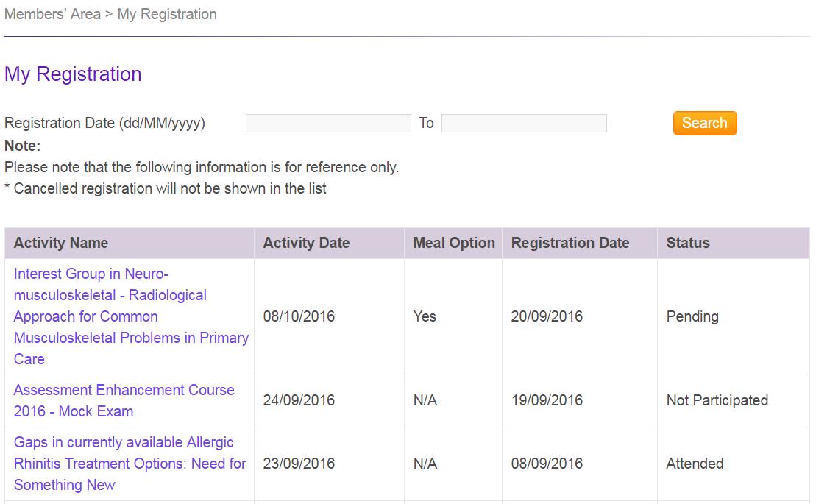The height and width of the screenshot is (504, 816).
Task: Click My Registration breadcrumb text
Action: [167, 14]
